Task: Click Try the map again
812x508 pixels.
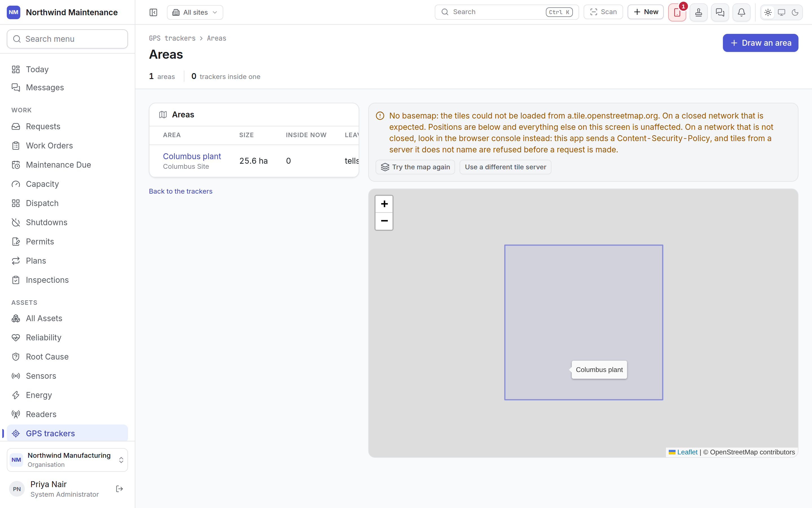Action: 415,167
